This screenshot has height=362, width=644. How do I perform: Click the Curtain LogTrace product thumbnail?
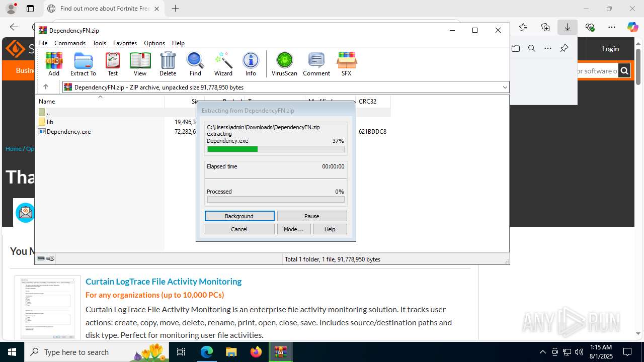[48, 308]
